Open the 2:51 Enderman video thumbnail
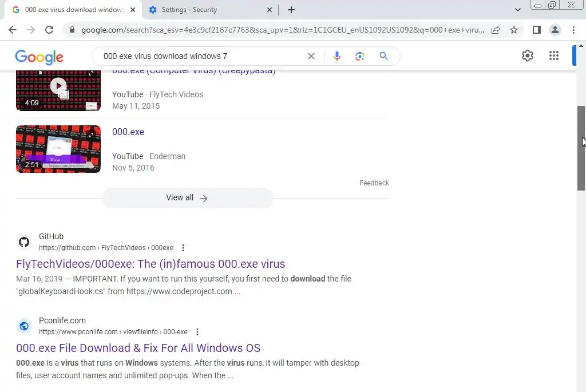The height and width of the screenshot is (392, 586). pyautogui.click(x=58, y=149)
